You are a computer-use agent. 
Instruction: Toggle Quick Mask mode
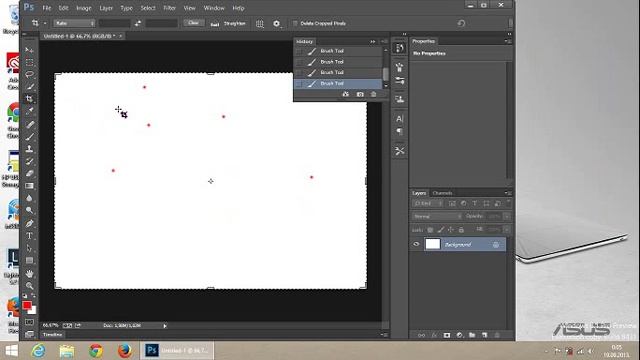click(29, 322)
